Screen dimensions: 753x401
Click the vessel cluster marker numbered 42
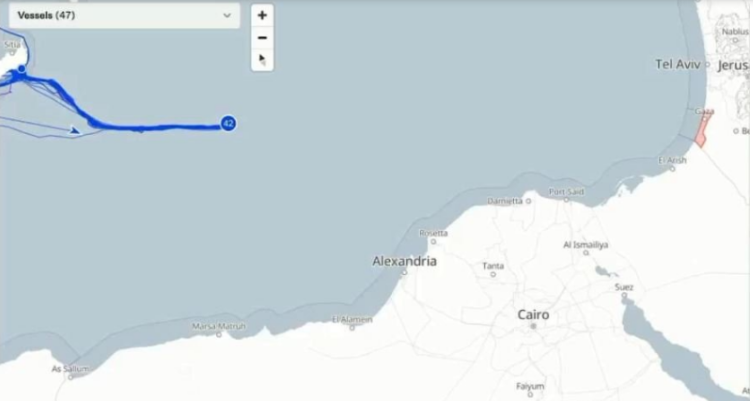(x=228, y=123)
